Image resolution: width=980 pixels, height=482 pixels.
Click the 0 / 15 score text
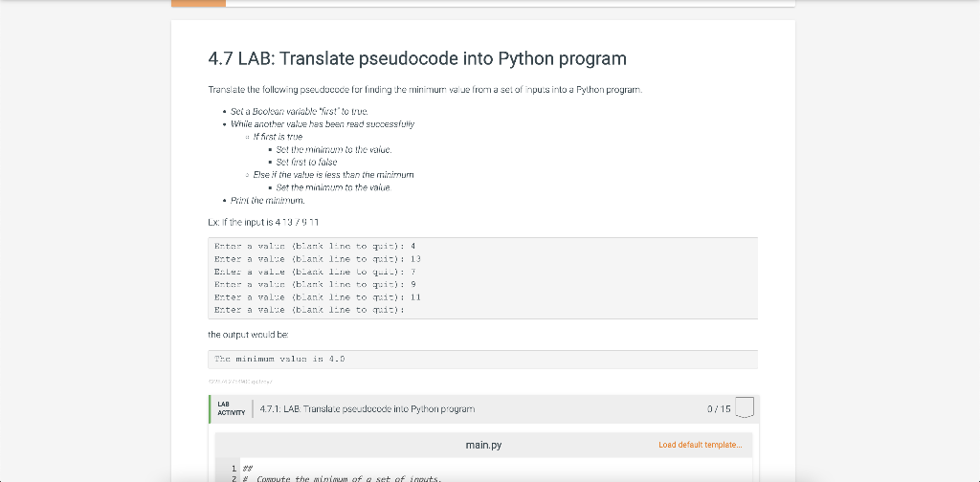(x=718, y=409)
